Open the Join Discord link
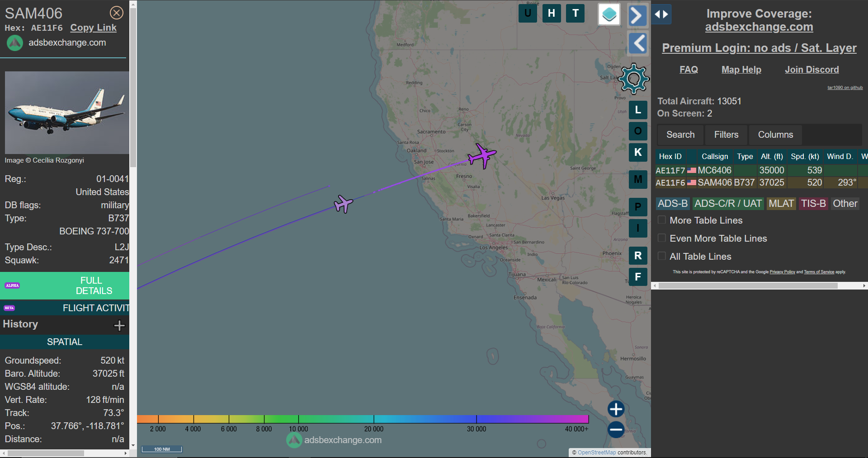868x458 pixels. (x=812, y=70)
